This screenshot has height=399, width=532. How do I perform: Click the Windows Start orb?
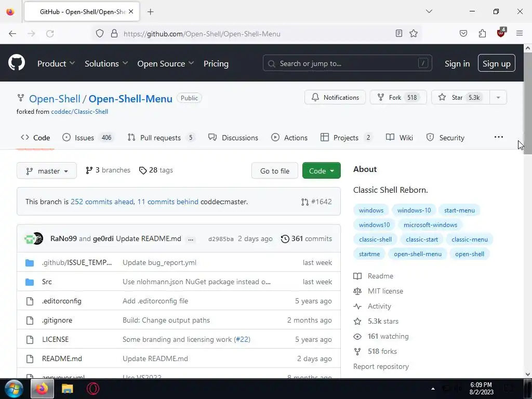coord(14,389)
